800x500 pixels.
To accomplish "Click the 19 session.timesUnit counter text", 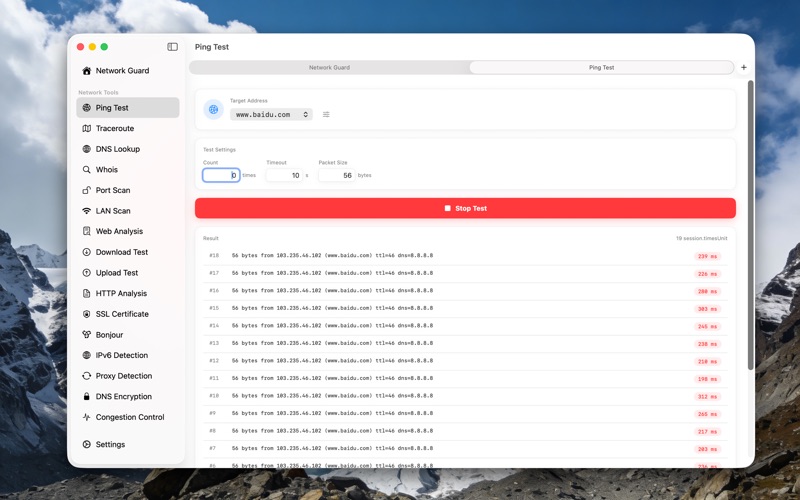I will [x=702, y=238].
